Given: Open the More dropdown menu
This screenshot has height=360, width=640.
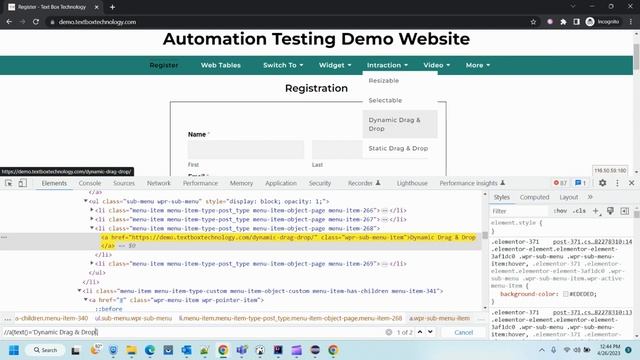Looking at the screenshot, I should tap(478, 65).
